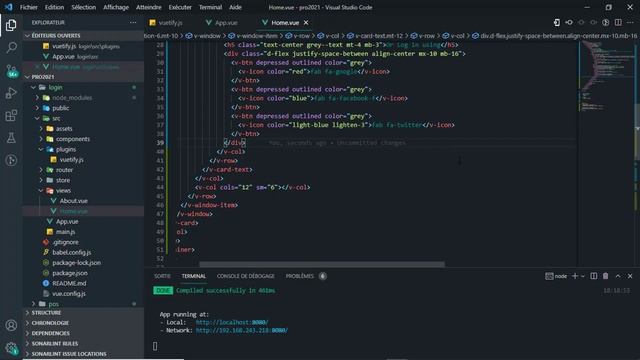
Task: Expand the STRUCTURE section
Action: (x=84, y=313)
